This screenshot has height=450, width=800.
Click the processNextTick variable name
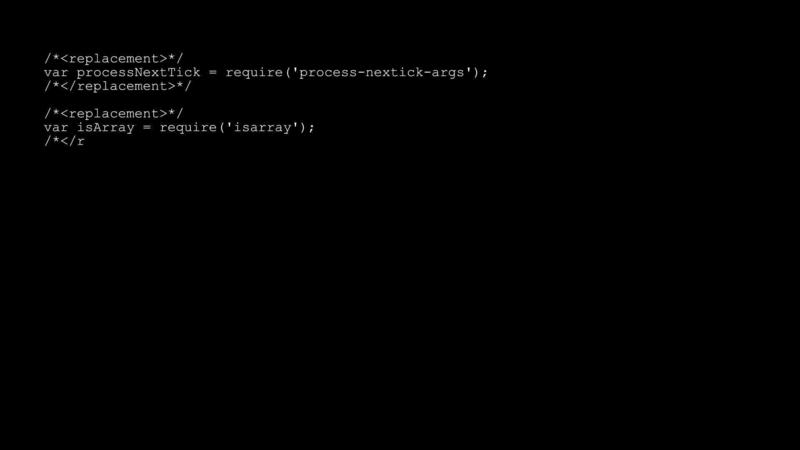coord(138,72)
